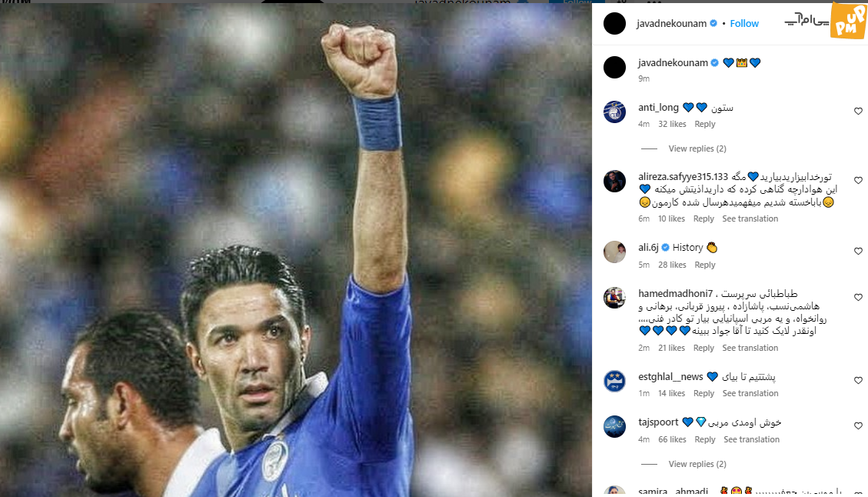See translation of estghlal__news comment

tap(750, 393)
